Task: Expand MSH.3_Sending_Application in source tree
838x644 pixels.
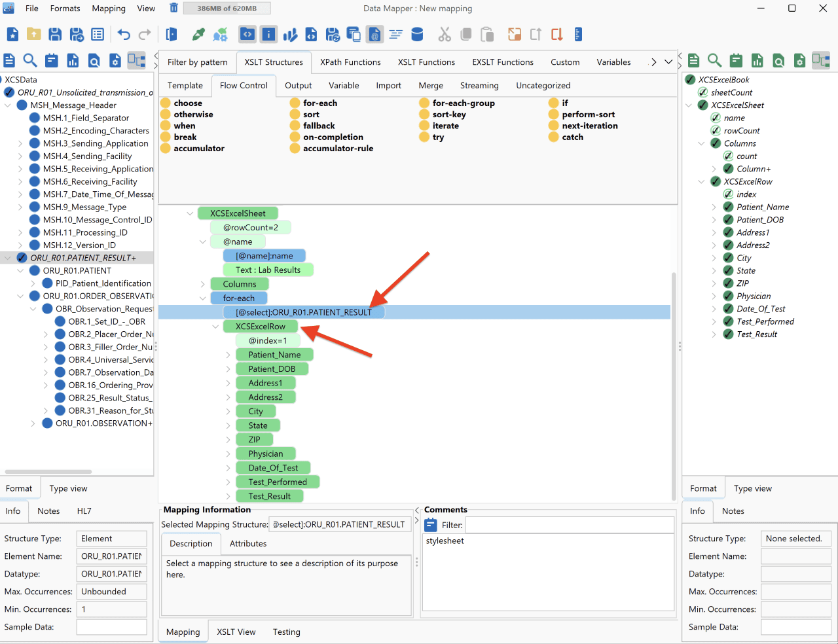Action: pos(20,143)
